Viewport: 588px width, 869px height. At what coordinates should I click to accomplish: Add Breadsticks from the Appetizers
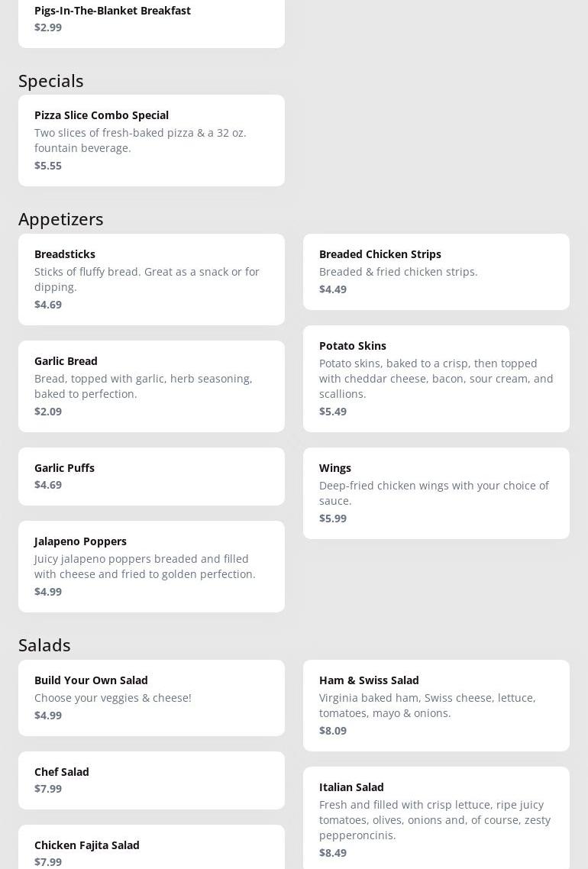coord(151,279)
